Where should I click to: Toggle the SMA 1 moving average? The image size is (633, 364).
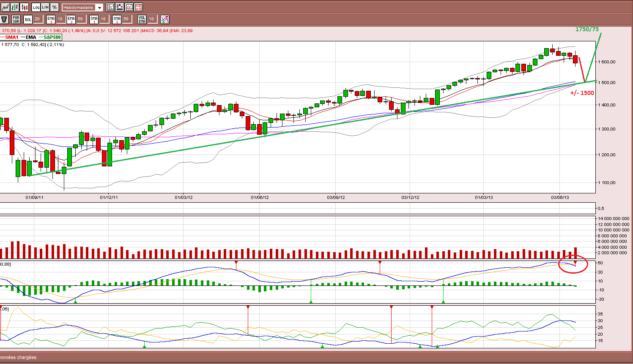pos(94,19)
